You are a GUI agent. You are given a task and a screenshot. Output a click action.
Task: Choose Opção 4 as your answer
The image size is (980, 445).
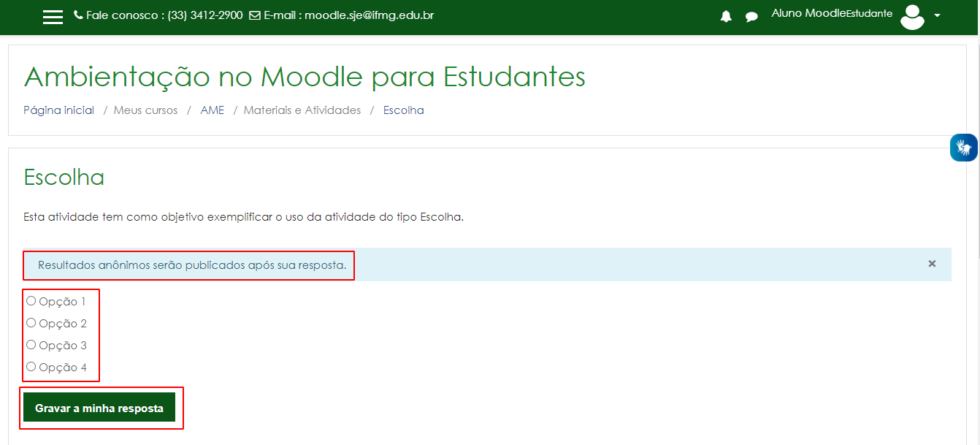click(x=31, y=366)
